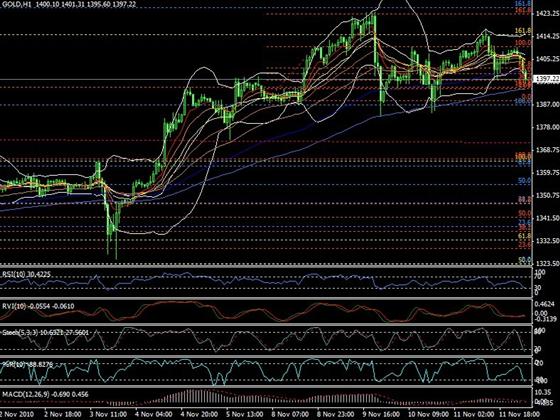Click the 1387.00 price axis label
The height and width of the screenshot is (420, 560).
548,104
